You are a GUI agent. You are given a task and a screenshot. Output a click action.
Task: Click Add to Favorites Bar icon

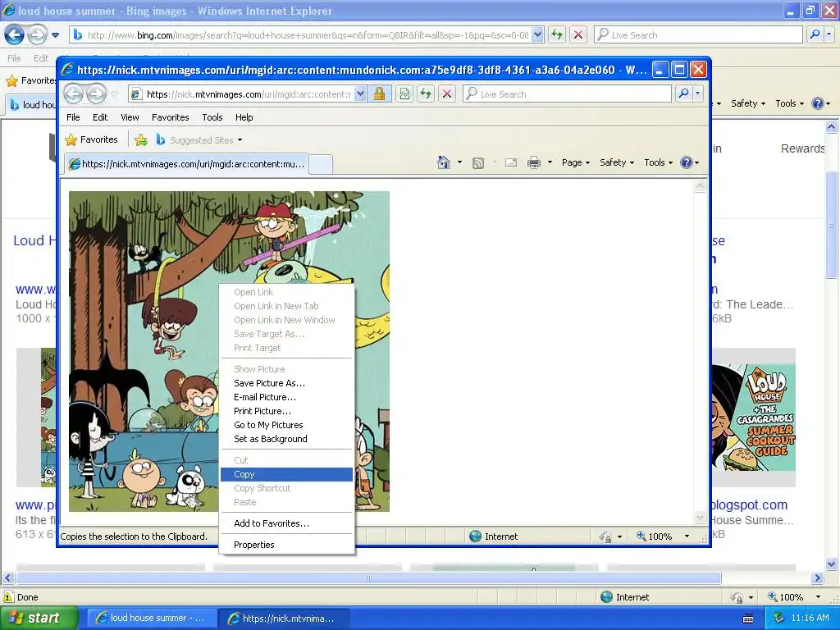pos(141,139)
